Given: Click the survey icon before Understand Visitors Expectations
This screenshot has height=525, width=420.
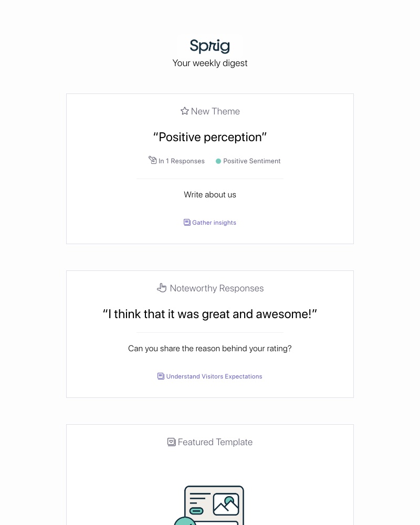Looking at the screenshot, I should [x=161, y=376].
